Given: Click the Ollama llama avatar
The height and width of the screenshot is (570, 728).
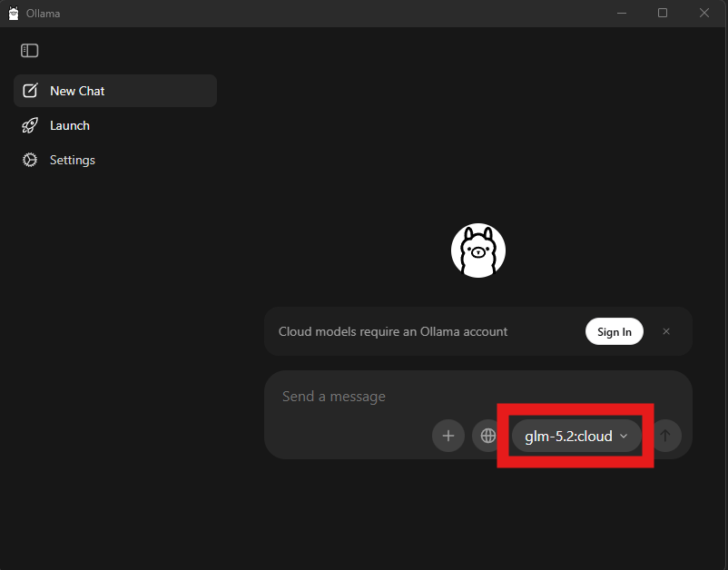Looking at the screenshot, I should click(477, 251).
